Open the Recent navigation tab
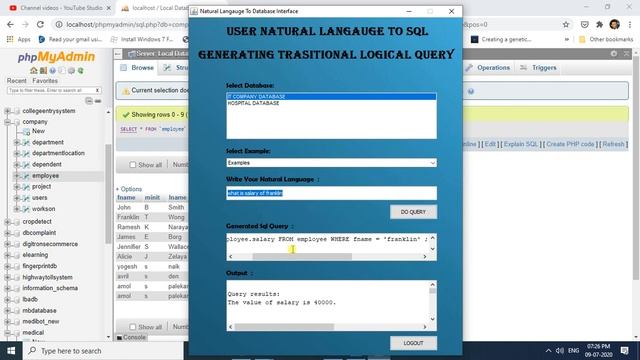Viewport: 640px width, 360px height. point(17,81)
